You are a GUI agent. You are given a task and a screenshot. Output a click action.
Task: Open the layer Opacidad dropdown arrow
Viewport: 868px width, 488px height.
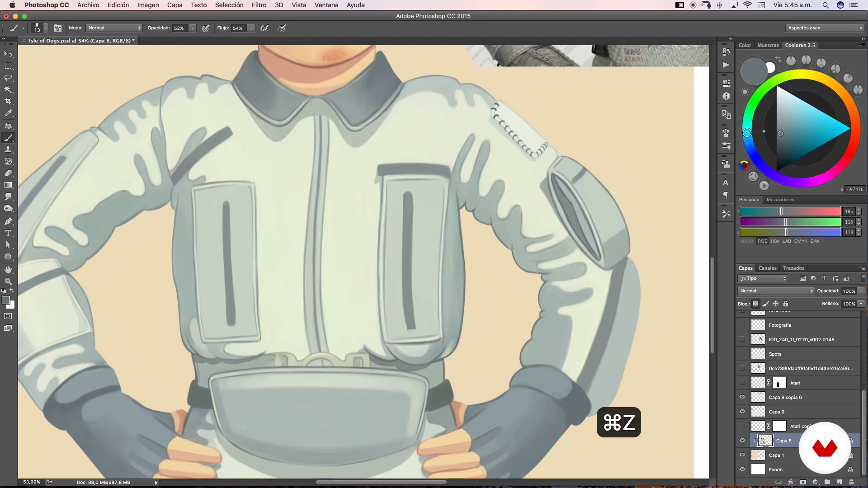point(861,291)
